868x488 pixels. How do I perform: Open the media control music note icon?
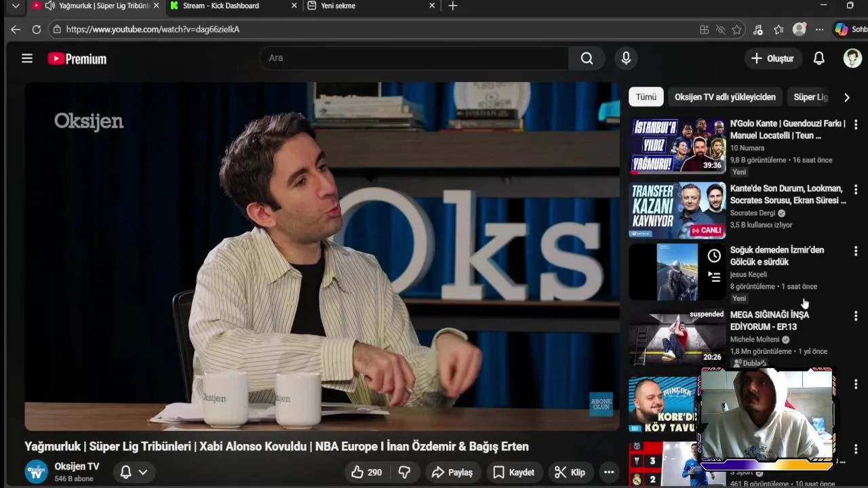click(x=758, y=29)
